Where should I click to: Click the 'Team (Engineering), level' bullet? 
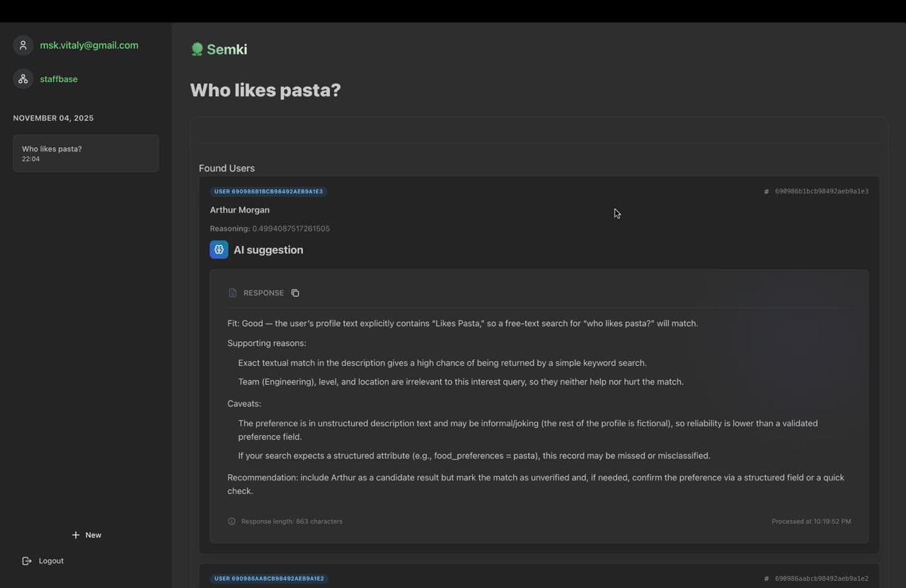coord(461,382)
